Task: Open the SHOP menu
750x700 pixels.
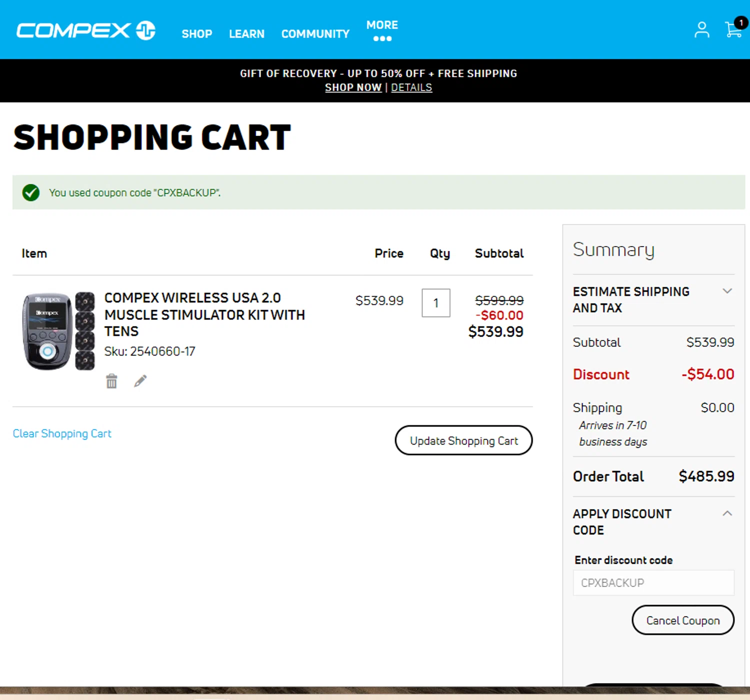Action: [x=197, y=34]
